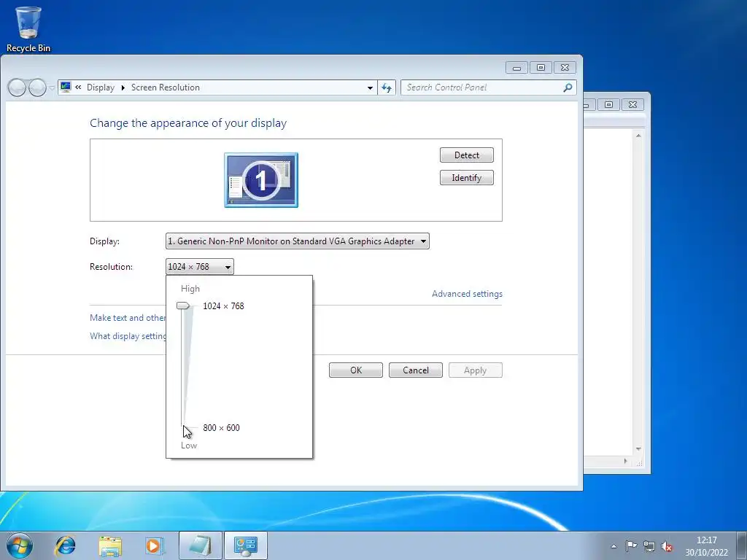Open Advanced settings link
This screenshot has height=560, width=747.
[x=467, y=294]
